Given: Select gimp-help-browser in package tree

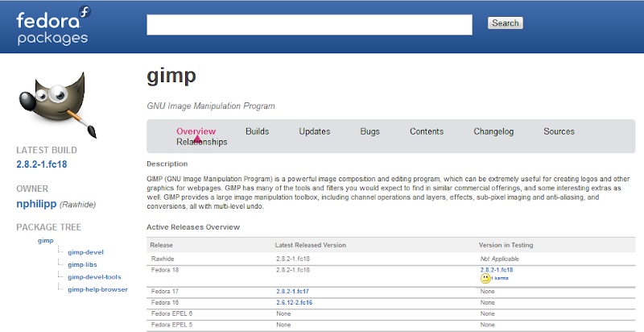Looking at the screenshot, I should (x=97, y=289).
